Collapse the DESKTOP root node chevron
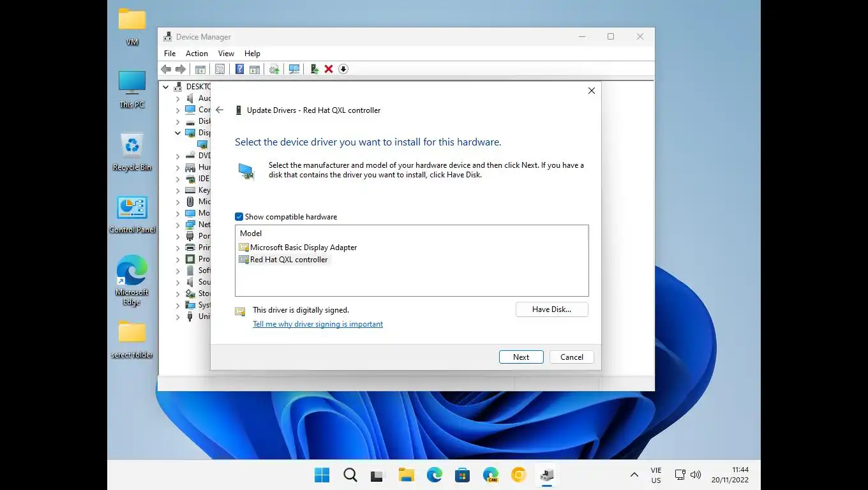The height and width of the screenshot is (490, 868). click(x=166, y=87)
